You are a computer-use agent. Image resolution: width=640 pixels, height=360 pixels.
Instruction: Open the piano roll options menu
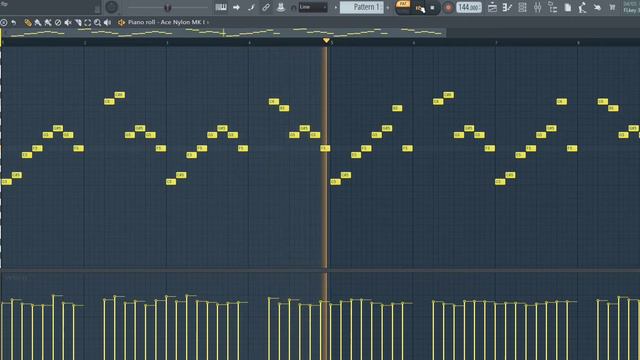click(x=4, y=22)
